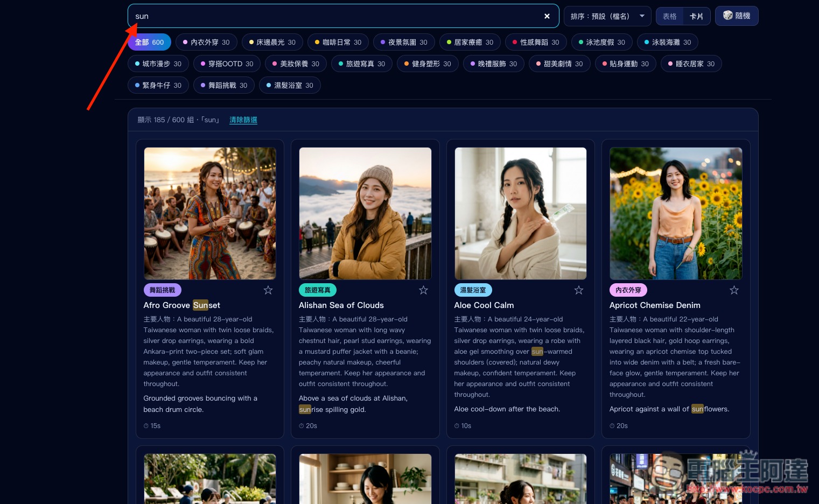Open the Alishan Sea of Clouds thumbnail

(x=365, y=213)
